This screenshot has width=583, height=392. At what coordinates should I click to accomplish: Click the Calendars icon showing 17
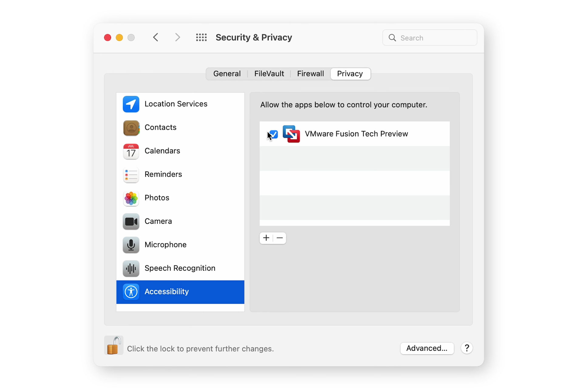(x=131, y=151)
